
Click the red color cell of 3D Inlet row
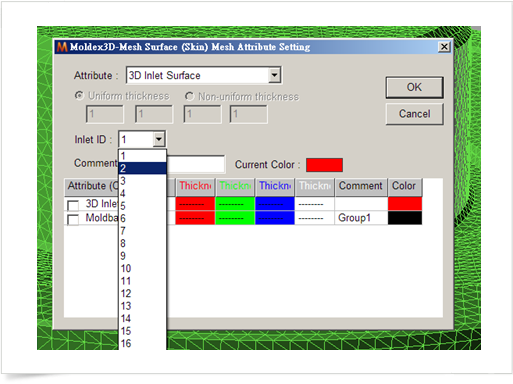[x=405, y=204]
